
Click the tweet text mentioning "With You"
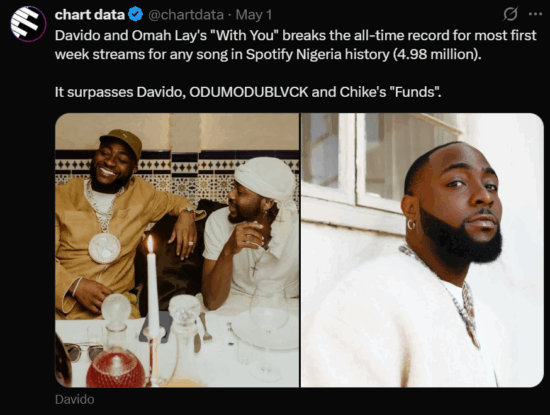coord(295,45)
